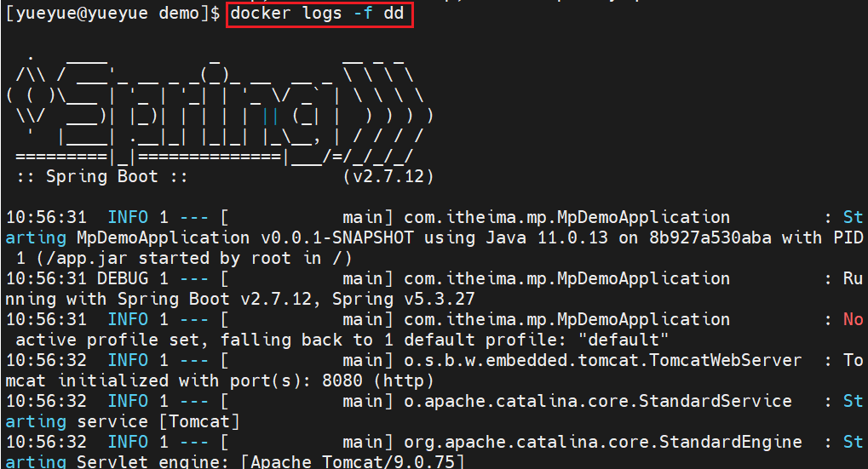
Task: Click 'o.s.b.w.embedded.tomcat.TomcatWebServer' logger name
Action: pos(603,360)
